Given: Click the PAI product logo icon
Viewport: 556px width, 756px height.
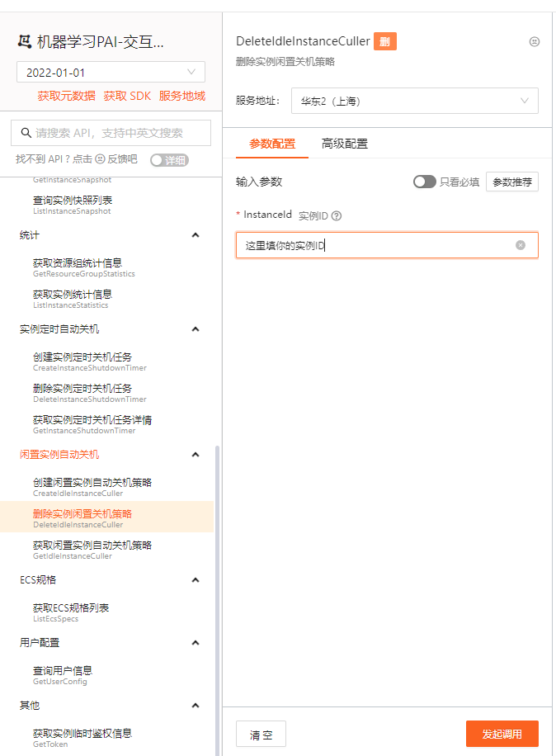Looking at the screenshot, I should click(26, 42).
